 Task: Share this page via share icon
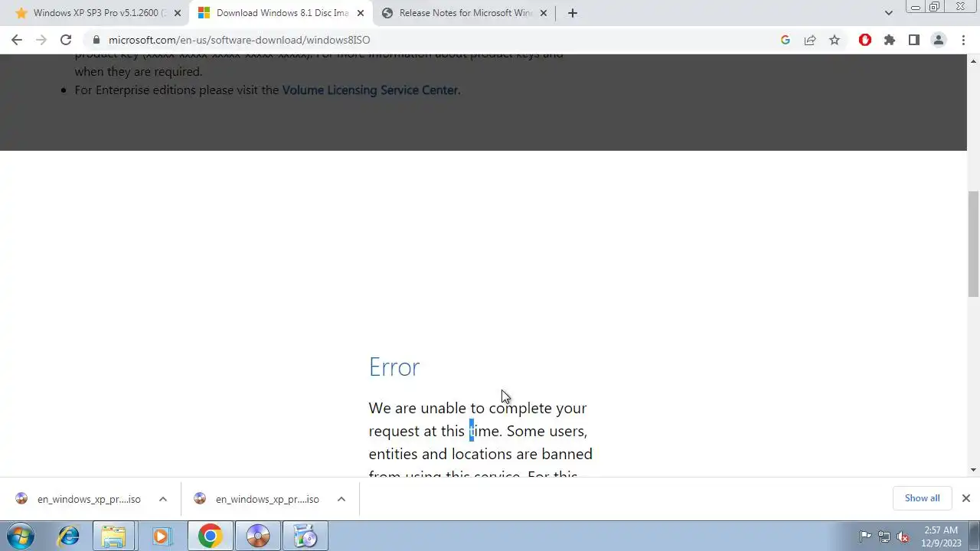810,40
